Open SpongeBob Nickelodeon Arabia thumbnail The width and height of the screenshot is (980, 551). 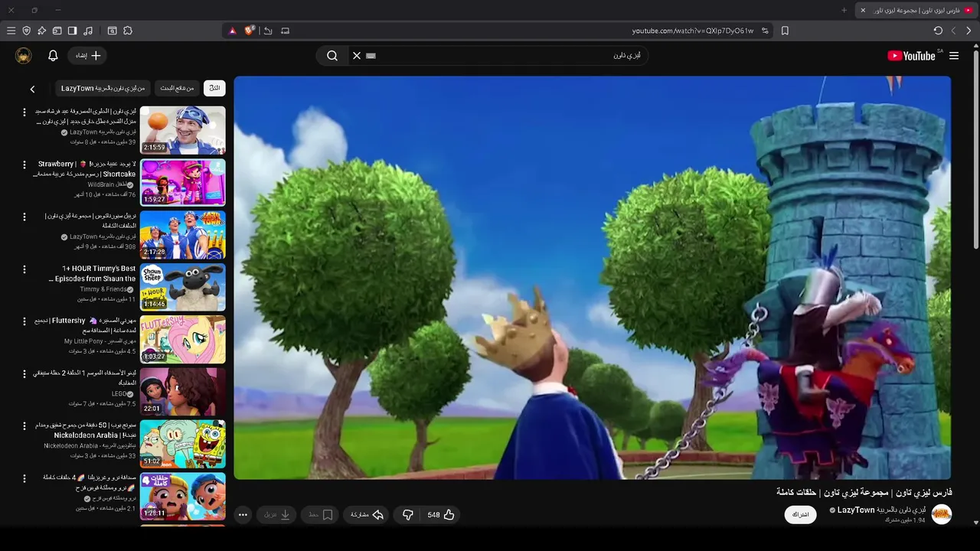coord(183,443)
